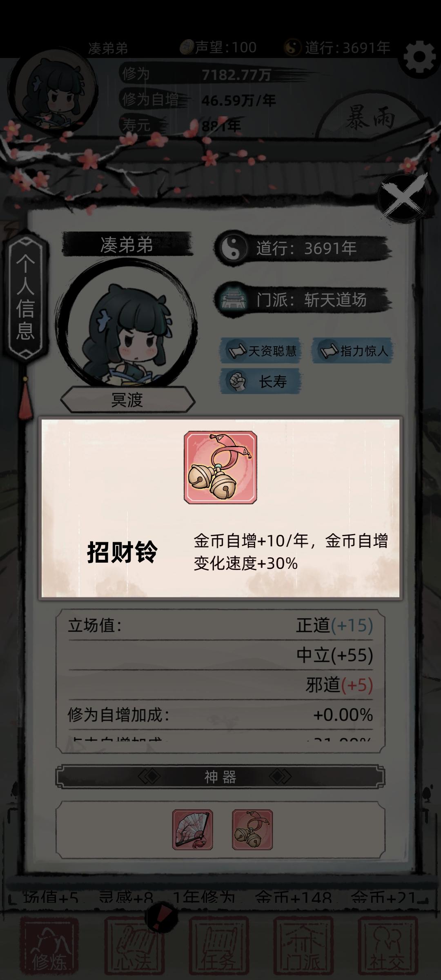Select the bell artifact in 神器 row
441x980 pixels.
coord(252,829)
